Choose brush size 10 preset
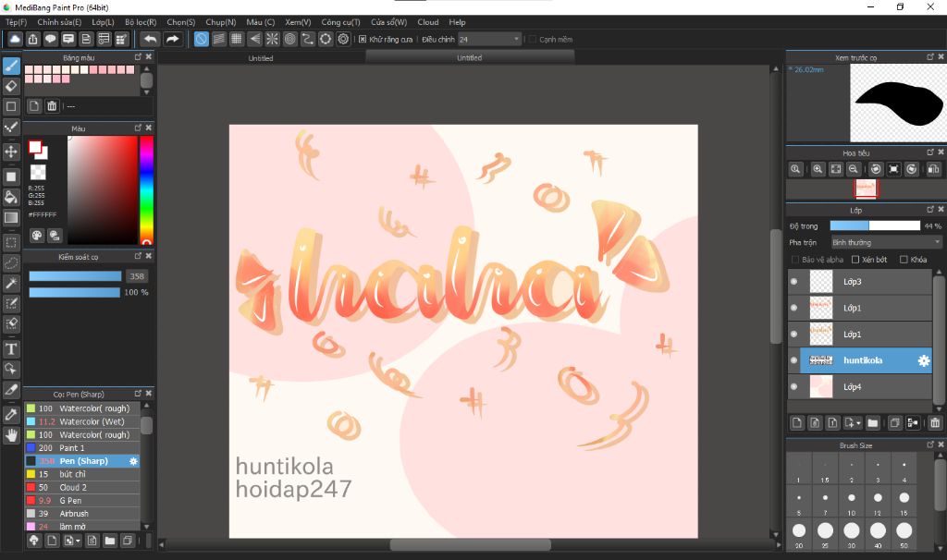 pos(852,502)
